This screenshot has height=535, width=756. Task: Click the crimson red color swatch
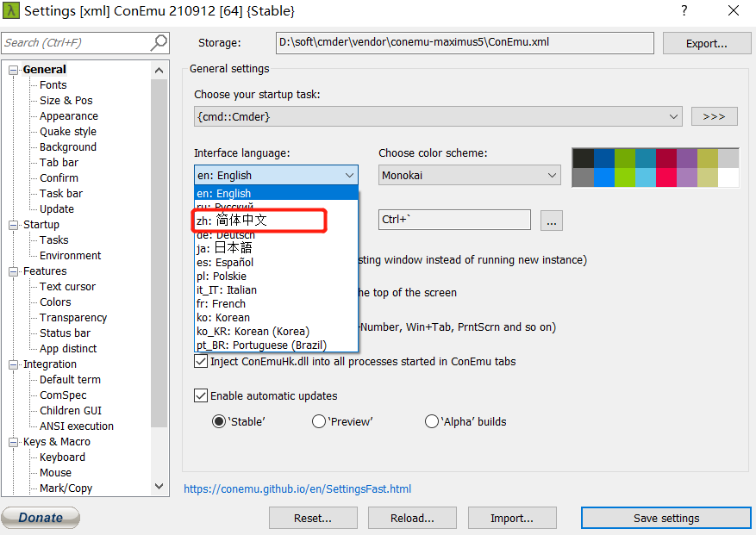[x=666, y=159]
